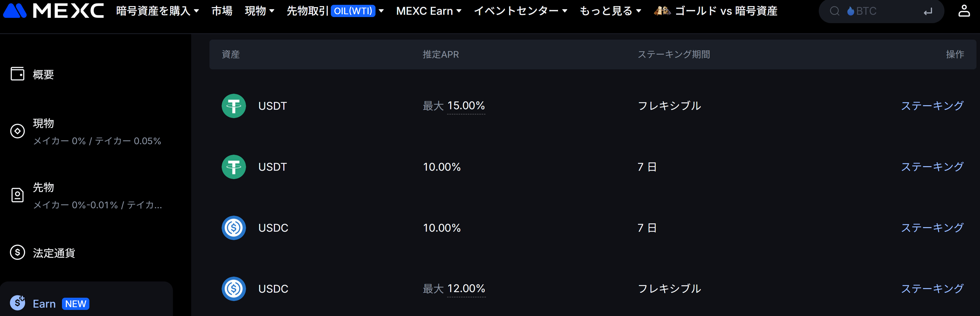980x316 pixels.
Task: Click ステーキング for flexible USDT
Action: point(932,106)
